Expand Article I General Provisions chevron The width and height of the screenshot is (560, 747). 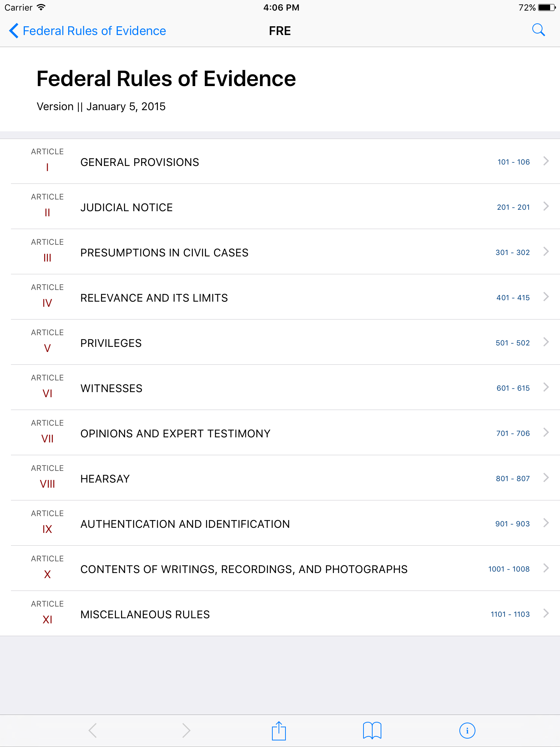pyautogui.click(x=546, y=161)
